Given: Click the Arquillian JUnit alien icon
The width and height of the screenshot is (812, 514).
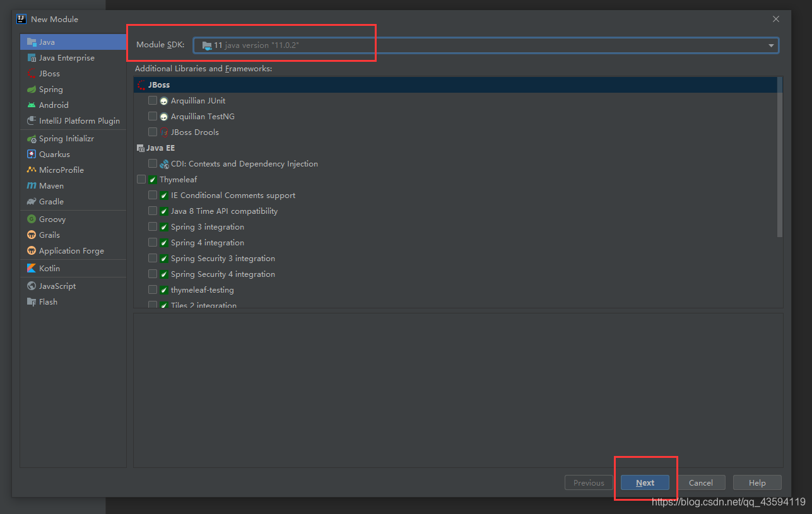Looking at the screenshot, I should [164, 101].
